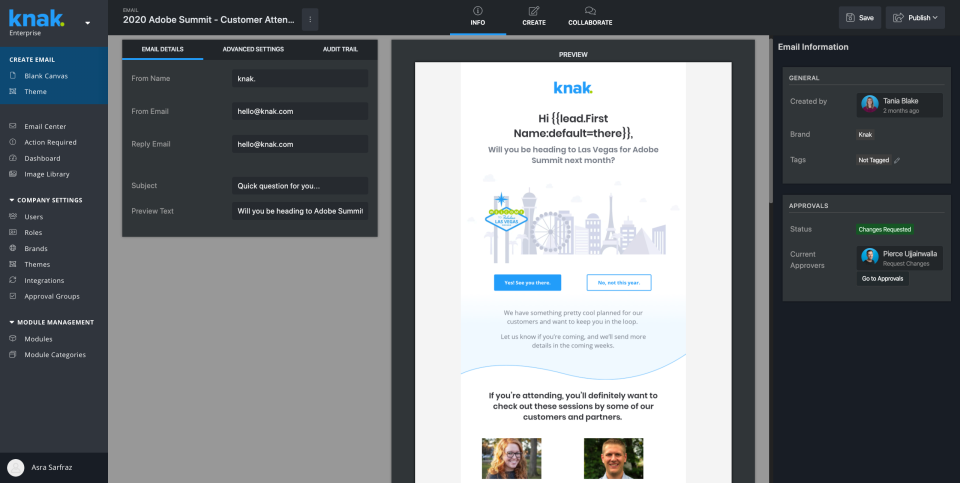Click the Subject field
The width and height of the screenshot is (960, 483).
(x=300, y=185)
